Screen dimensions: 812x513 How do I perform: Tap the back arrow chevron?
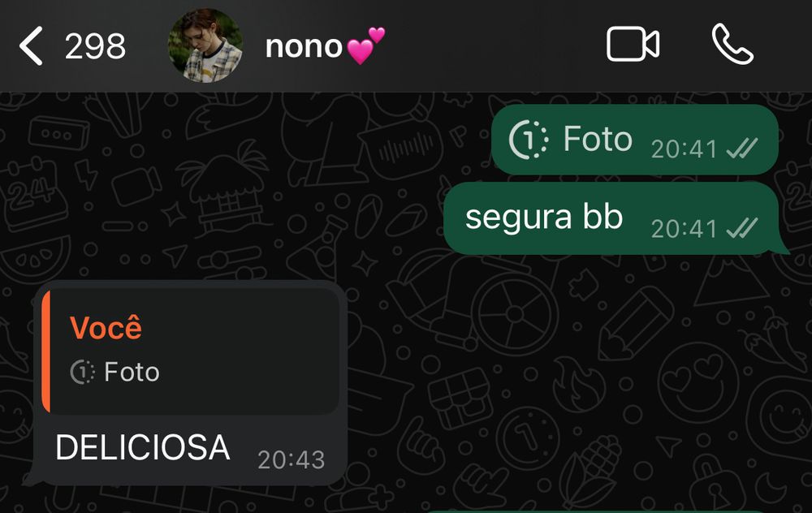tap(31, 46)
